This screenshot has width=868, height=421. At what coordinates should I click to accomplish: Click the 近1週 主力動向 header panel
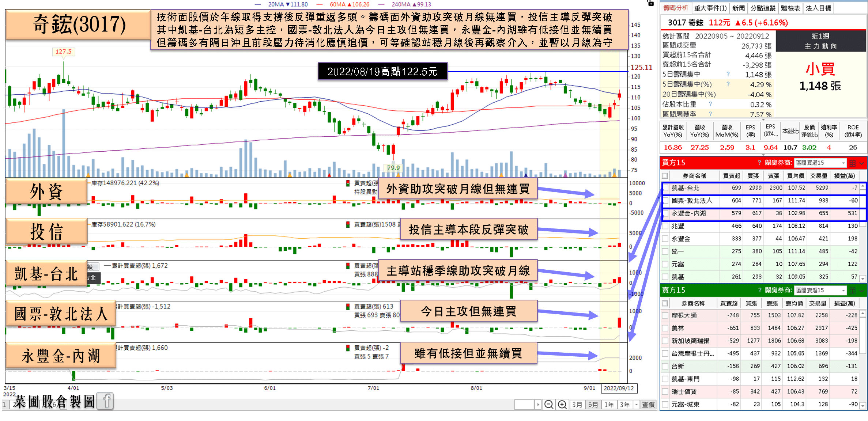click(x=820, y=41)
